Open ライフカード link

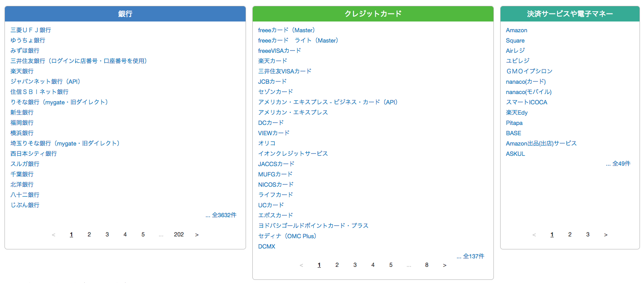(276, 195)
